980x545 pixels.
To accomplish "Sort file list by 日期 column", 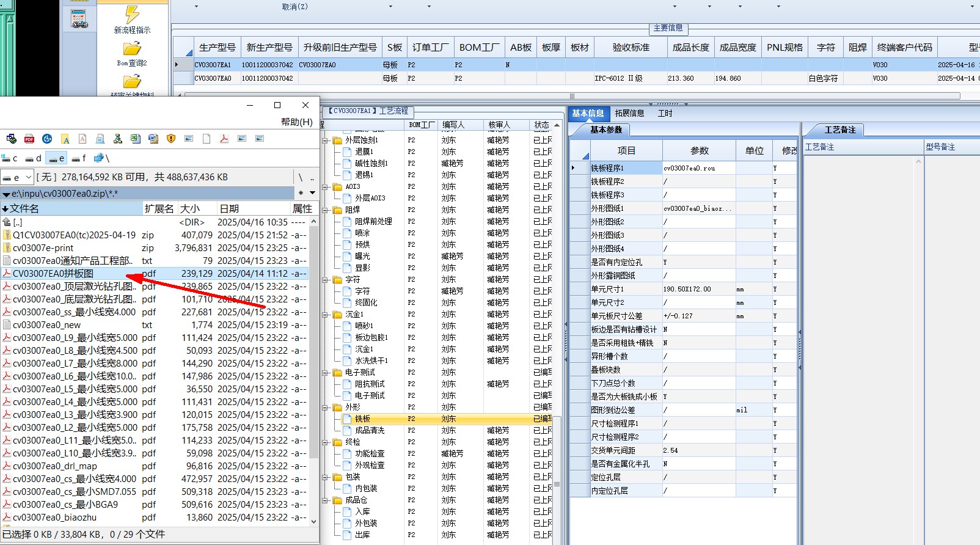I will click(253, 208).
